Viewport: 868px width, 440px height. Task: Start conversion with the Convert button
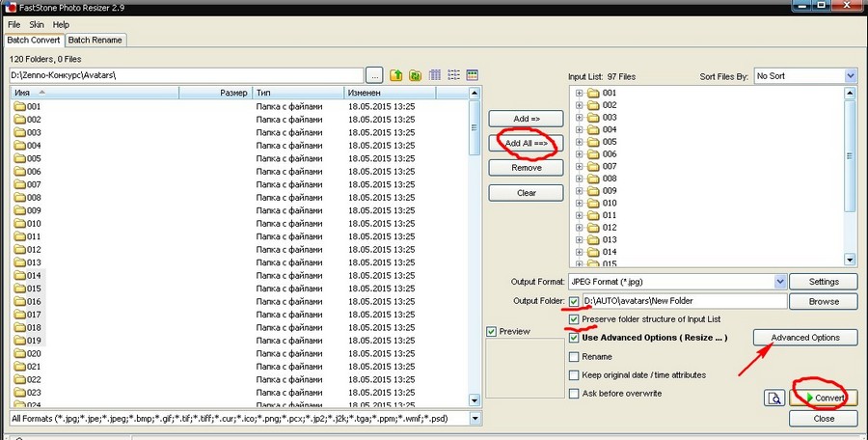click(824, 398)
